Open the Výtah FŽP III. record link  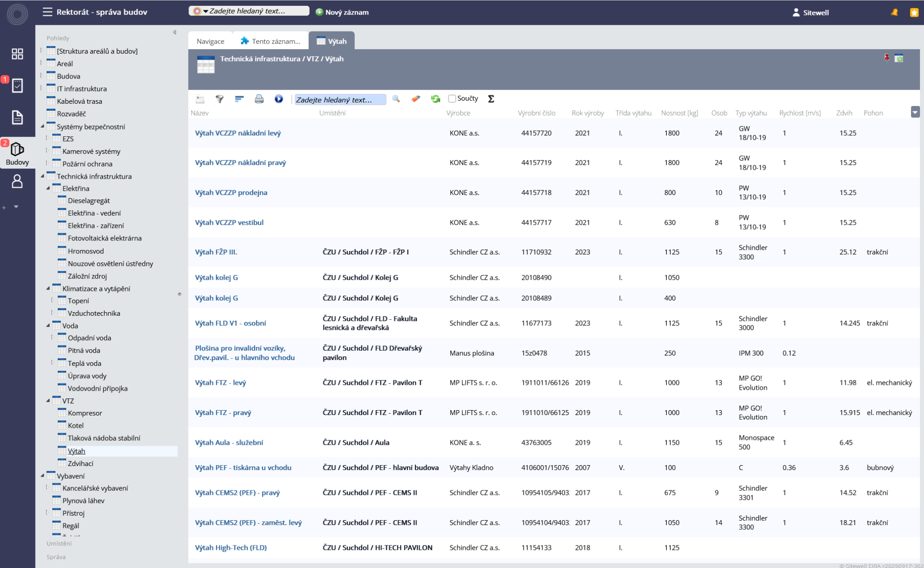coord(216,252)
